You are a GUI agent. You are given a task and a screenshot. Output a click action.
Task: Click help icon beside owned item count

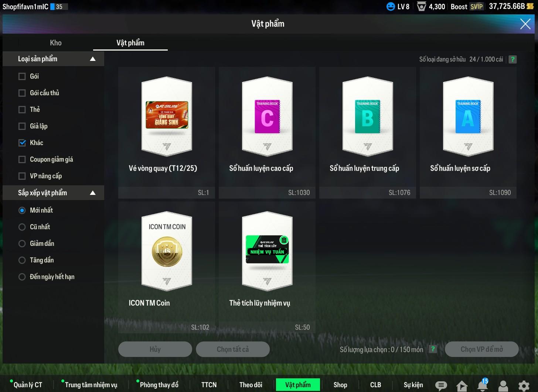[x=513, y=59]
